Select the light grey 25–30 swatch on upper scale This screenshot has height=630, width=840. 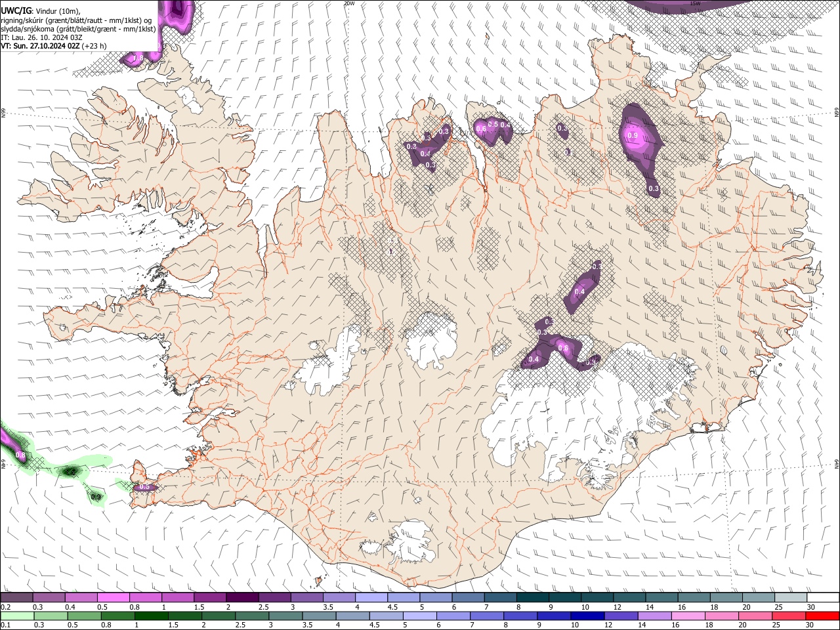pos(791,597)
